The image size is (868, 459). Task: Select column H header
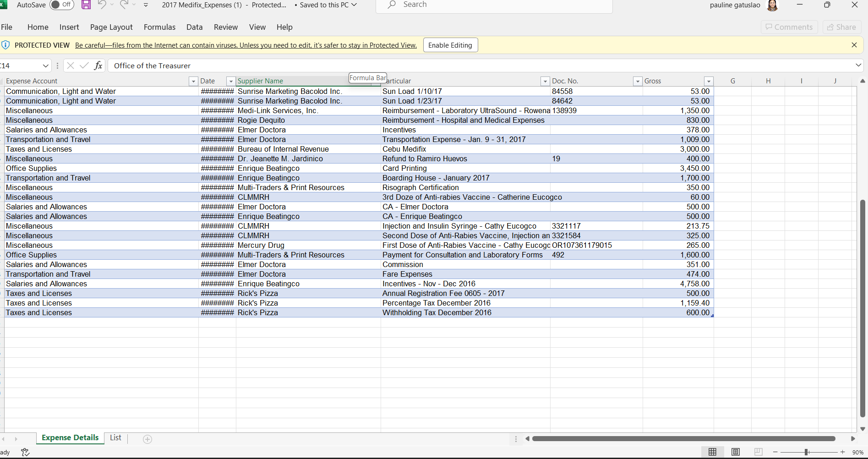pos(768,81)
